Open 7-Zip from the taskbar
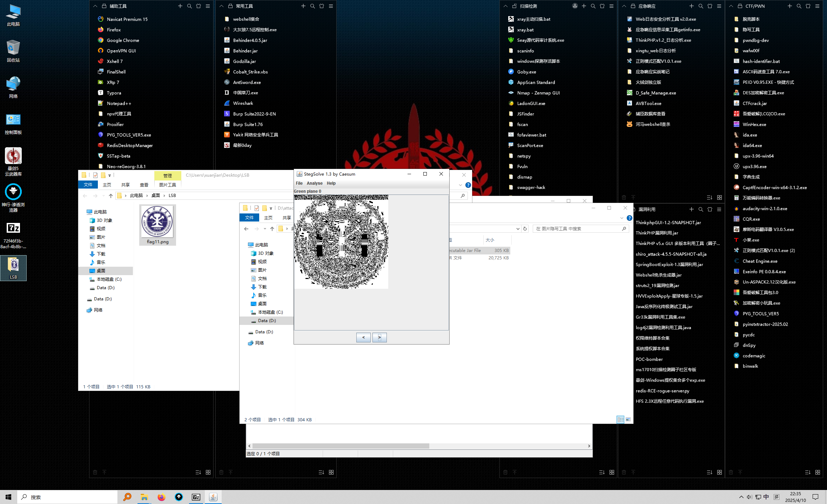The image size is (827, 504). (x=196, y=497)
